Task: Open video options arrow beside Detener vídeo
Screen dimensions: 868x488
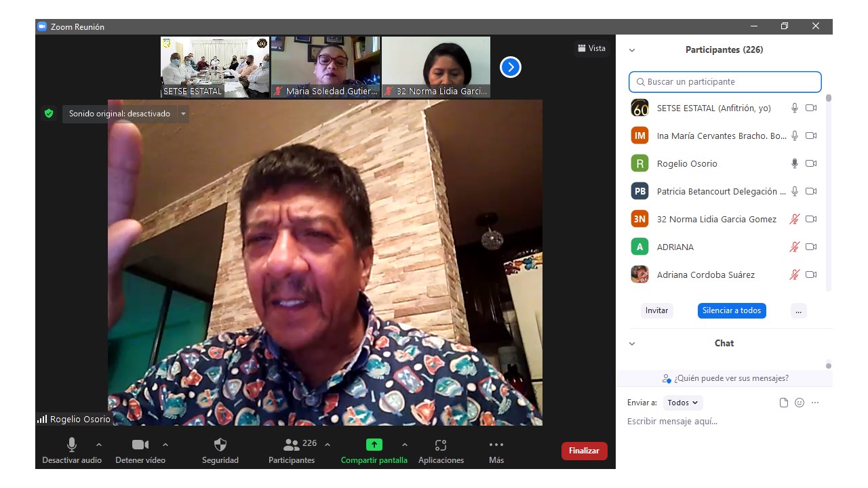Action: click(165, 445)
